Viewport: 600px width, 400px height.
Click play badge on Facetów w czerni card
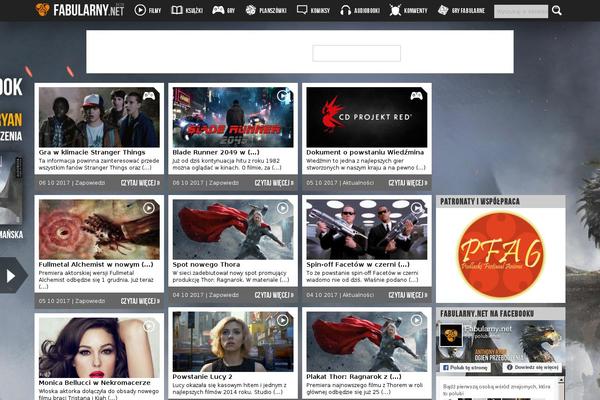(x=416, y=208)
